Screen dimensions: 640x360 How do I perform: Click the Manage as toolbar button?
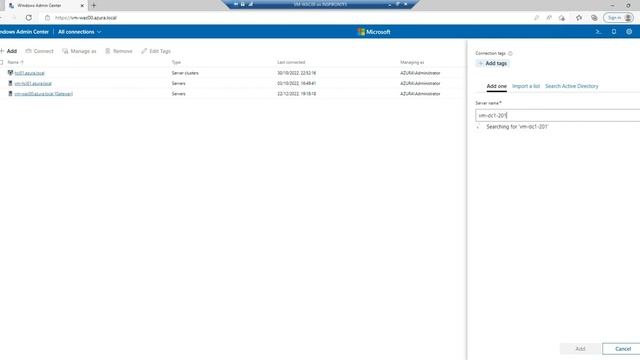(79, 51)
